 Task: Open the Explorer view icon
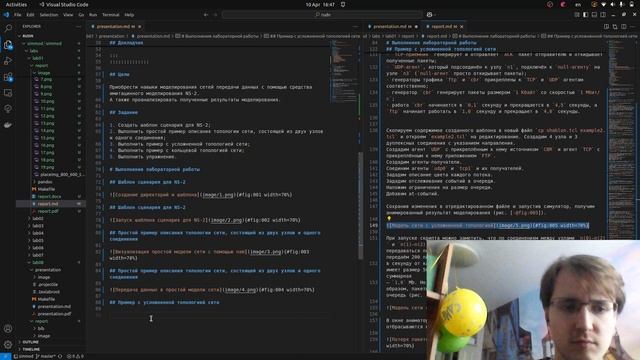click(x=8, y=44)
